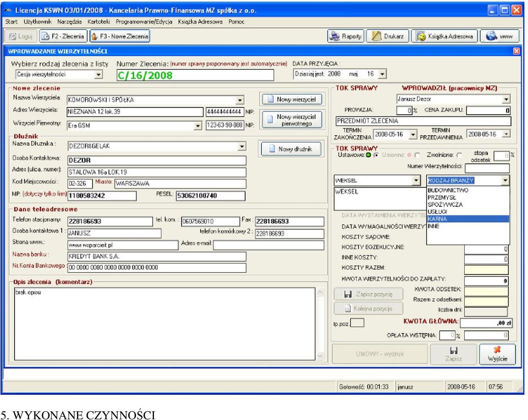
Task: Open the Programowanie/Edycja menu
Action: pyautogui.click(x=144, y=21)
